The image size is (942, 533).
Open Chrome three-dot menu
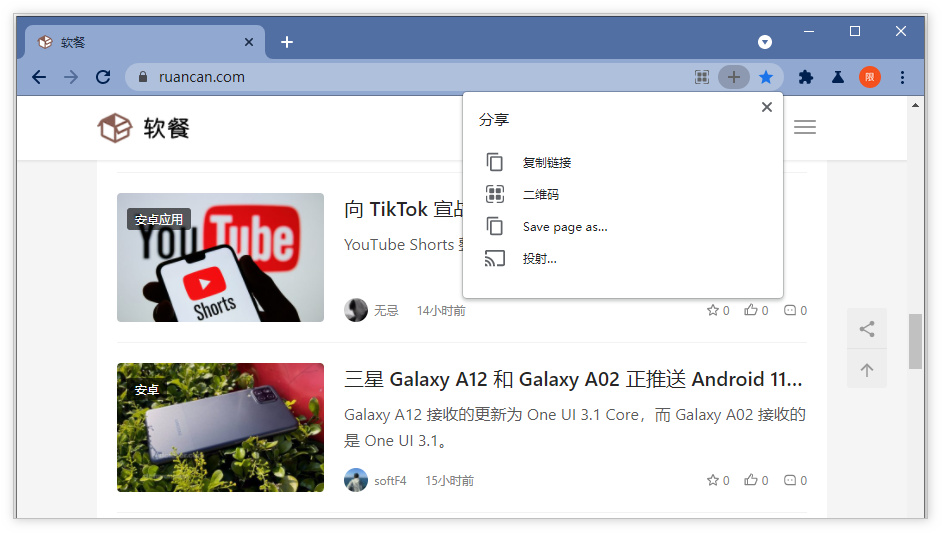(902, 77)
